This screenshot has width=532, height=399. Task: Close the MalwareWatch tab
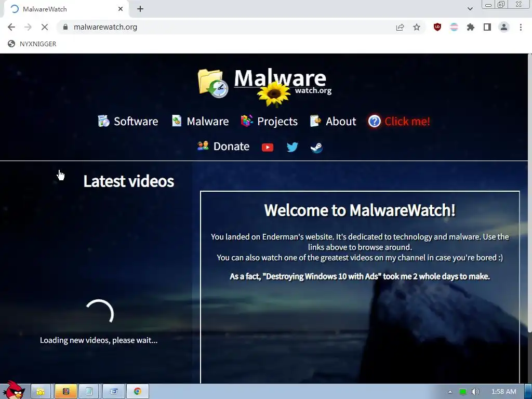121,9
